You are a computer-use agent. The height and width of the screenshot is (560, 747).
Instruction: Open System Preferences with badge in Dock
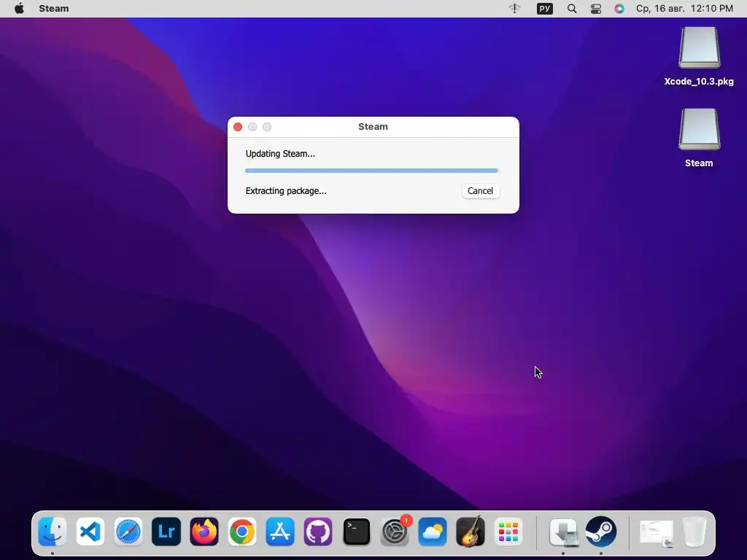pyautogui.click(x=395, y=532)
